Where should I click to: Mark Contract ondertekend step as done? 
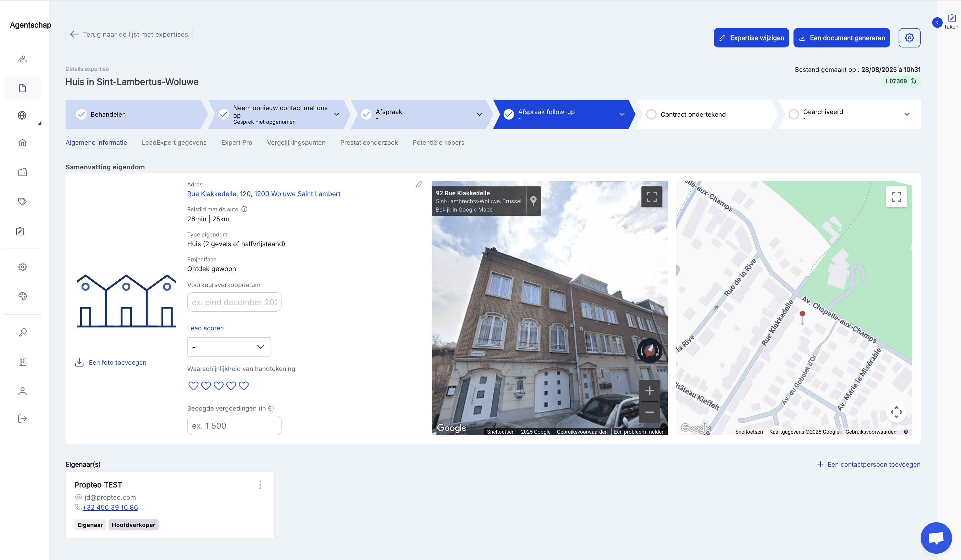point(651,115)
